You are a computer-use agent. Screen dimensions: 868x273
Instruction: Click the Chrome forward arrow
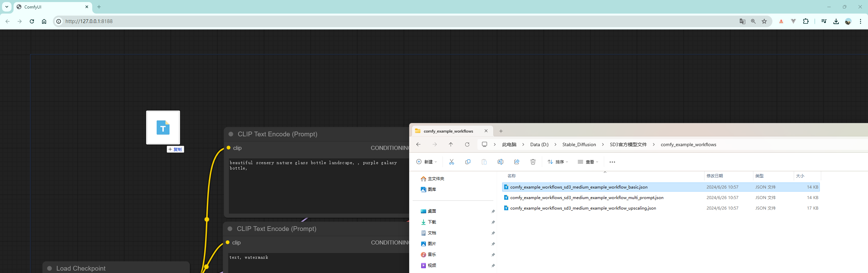click(20, 21)
